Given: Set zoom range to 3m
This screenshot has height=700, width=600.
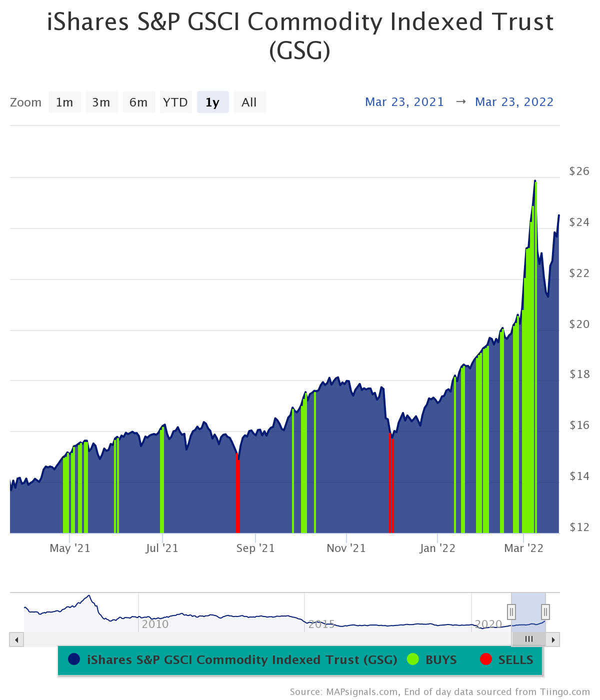Looking at the screenshot, I should [101, 102].
